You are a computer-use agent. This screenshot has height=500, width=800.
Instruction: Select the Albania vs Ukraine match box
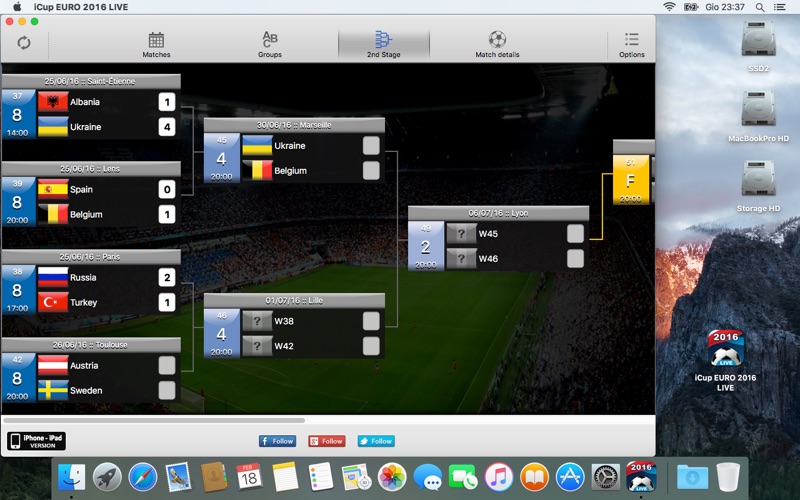click(91, 114)
